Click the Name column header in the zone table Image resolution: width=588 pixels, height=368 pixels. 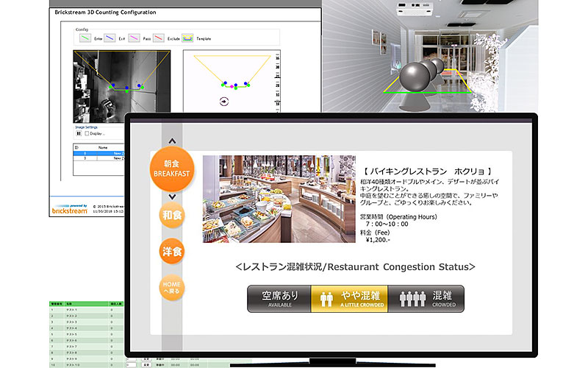pos(103,148)
